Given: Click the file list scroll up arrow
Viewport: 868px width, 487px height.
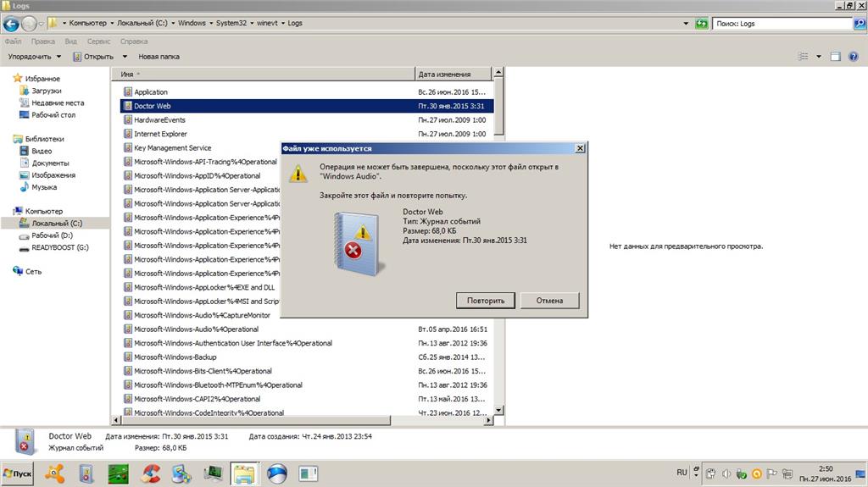Looking at the screenshot, I should (498, 73).
